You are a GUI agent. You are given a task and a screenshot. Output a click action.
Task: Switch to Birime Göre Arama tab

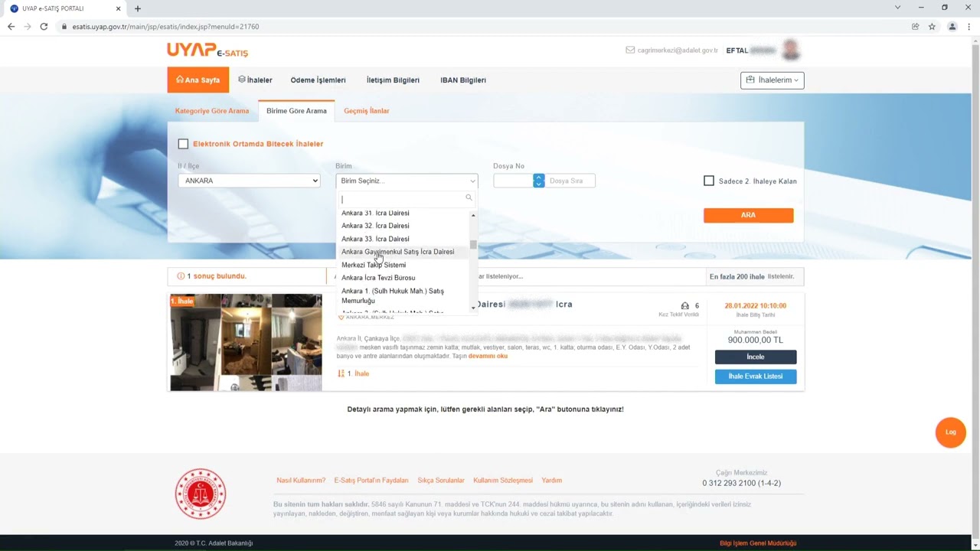pyautogui.click(x=296, y=111)
